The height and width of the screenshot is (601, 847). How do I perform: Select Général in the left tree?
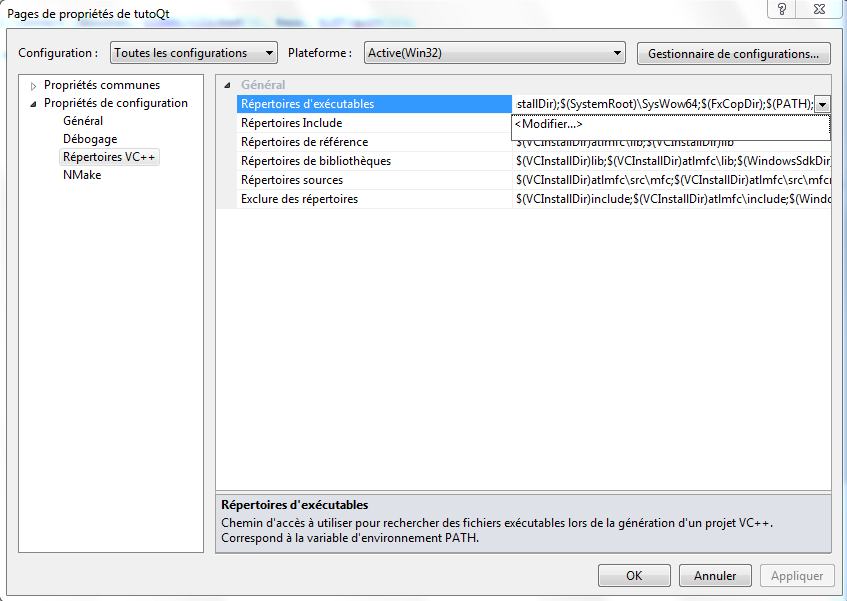click(x=83, y=121)
